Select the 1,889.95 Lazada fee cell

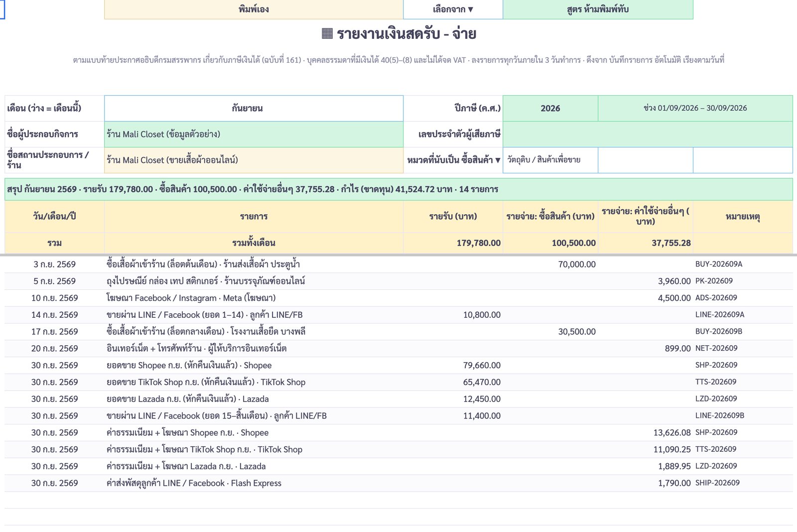pos(646,466)
